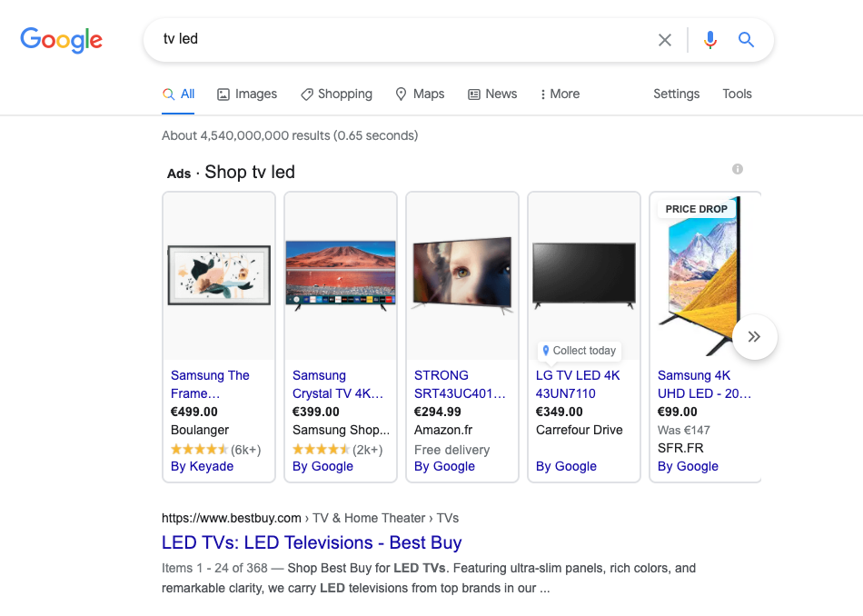Open the 'STRONG SRT43UC401…' product link
The image size is (863, 616).
point(460,384)
